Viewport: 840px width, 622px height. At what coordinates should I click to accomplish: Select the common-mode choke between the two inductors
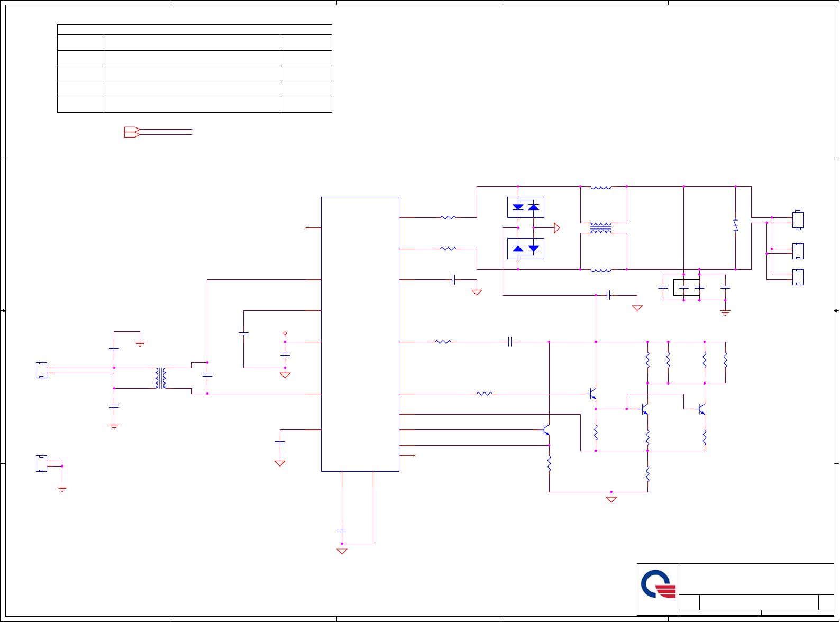(x=601, y=228)
